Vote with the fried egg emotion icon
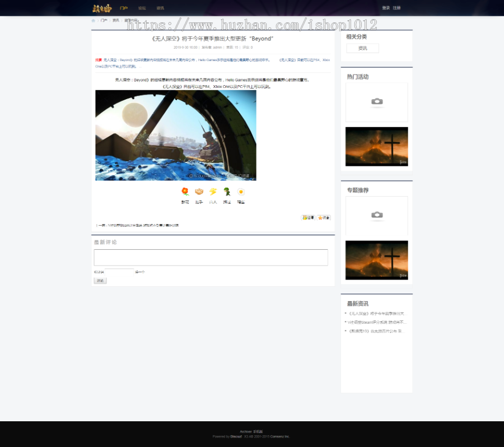The height and width of the screenshot is (447, 504). point(241,192)
